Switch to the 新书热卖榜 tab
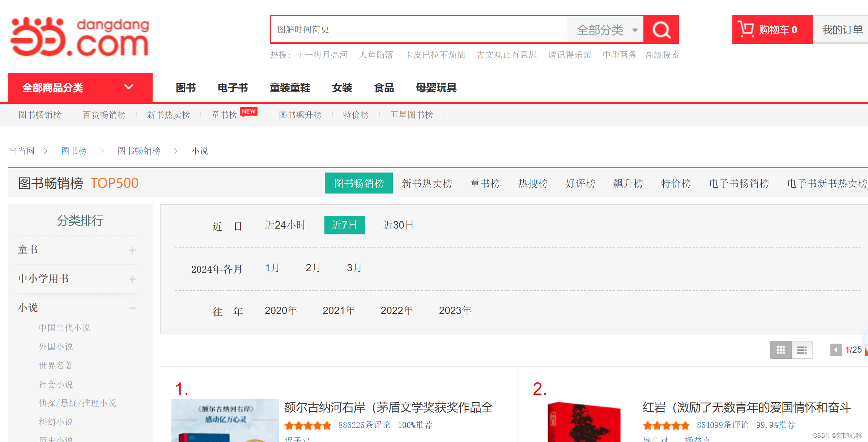The width and height of the screenshot is (868, 442). tap(427, 183)
